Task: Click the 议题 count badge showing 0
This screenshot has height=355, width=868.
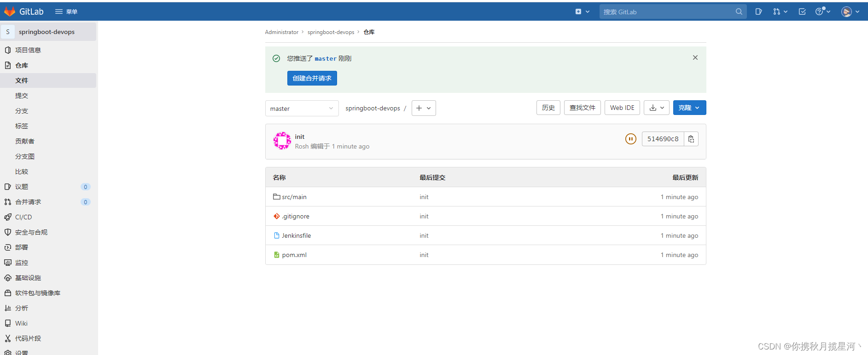Action: (85, 187)
